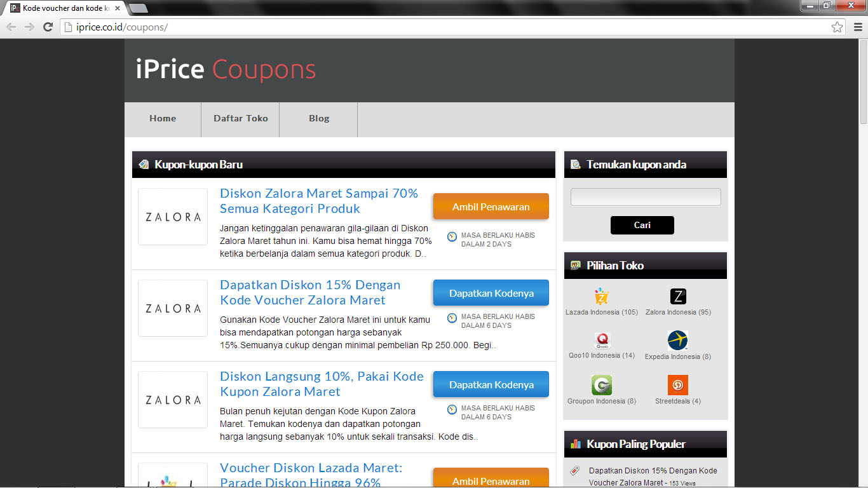The height and width of the screenshot is (488, 868).
Task: Click clock icon of Diskon 15% coupon
Action: (x=452, y=318)
